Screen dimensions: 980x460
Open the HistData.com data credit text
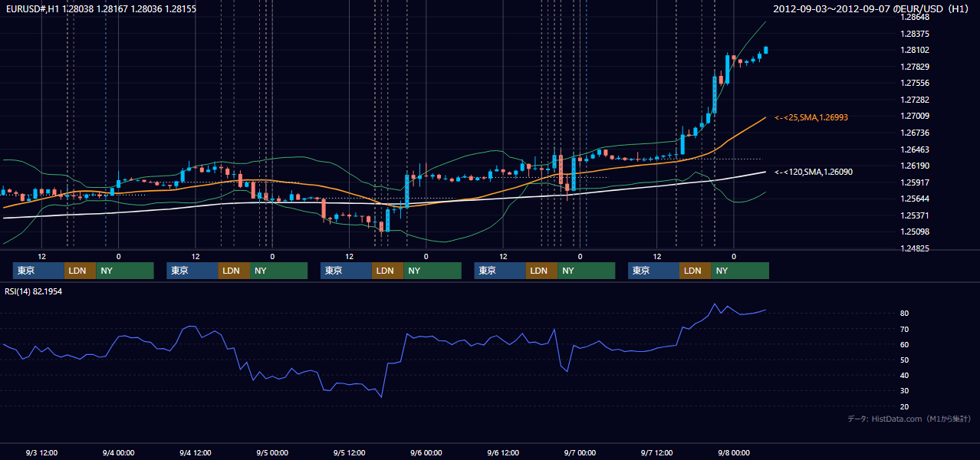[x=909, y=419]
